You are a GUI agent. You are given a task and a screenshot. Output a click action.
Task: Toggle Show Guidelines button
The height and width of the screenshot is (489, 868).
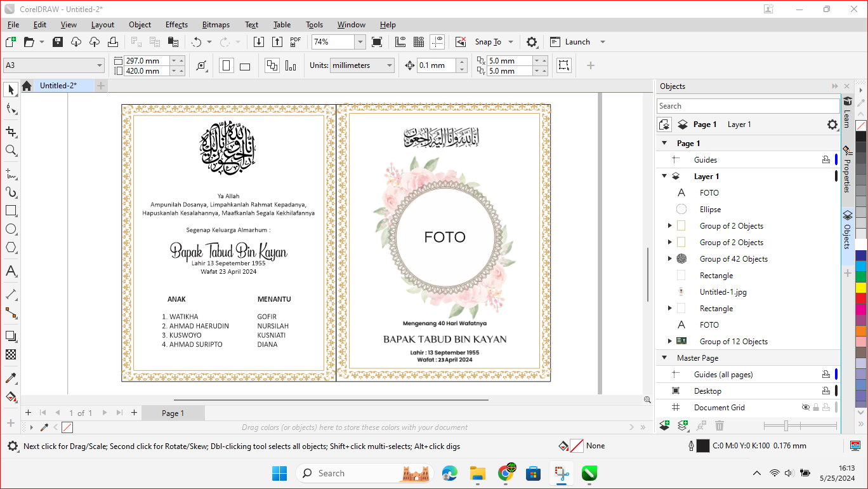[x=437, y=42]
